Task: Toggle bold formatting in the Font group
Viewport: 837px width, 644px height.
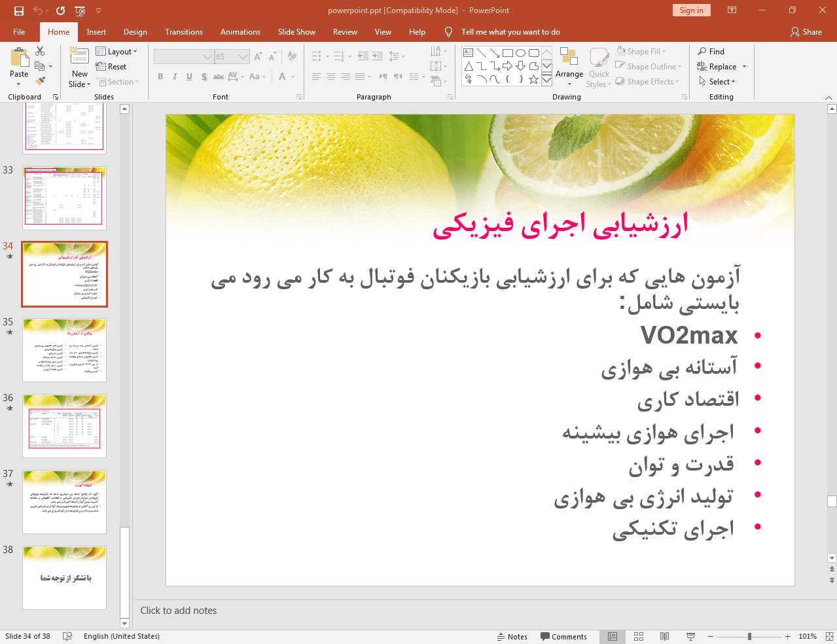Action: 160,77
